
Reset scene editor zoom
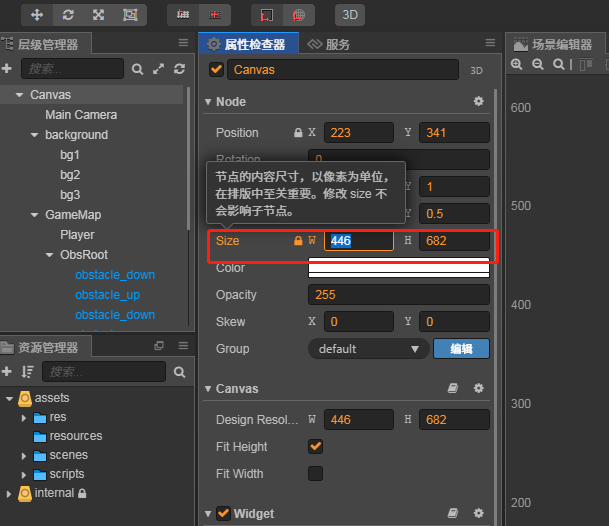click(x=559, y=64)
